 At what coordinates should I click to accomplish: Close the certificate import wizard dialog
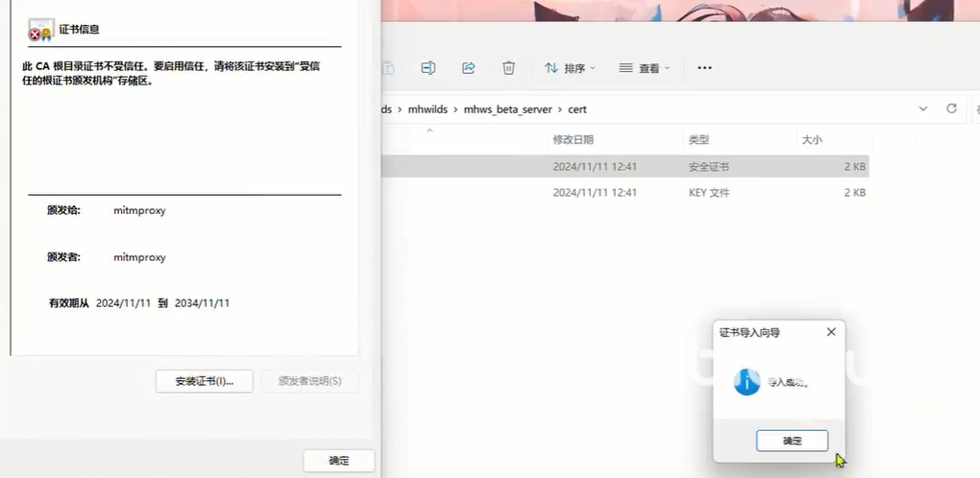tap(831, 332)
